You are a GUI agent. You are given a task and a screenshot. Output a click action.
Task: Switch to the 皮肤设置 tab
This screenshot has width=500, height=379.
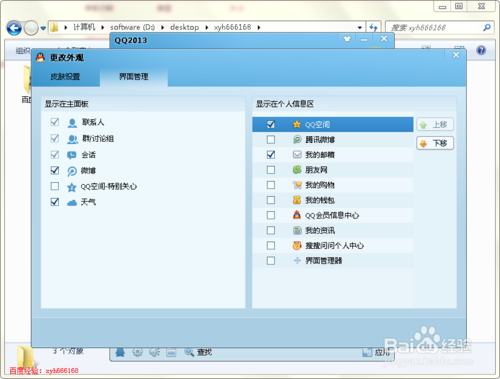pyautogui.click(x=65, y=77)
